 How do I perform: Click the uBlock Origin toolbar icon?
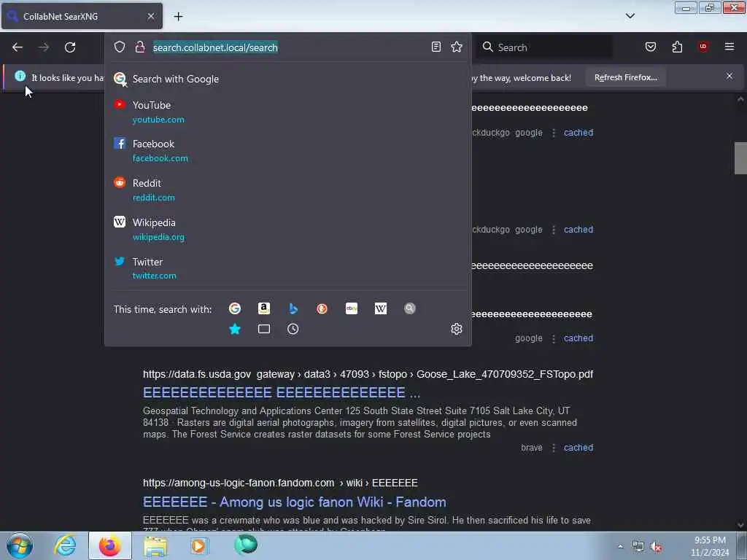point(703,47)
